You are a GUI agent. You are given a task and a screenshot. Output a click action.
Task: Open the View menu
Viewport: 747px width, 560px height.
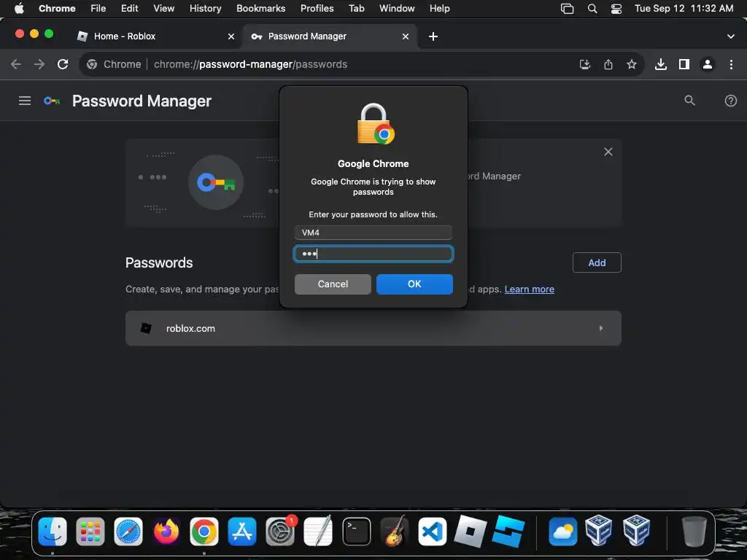(163, 8)
